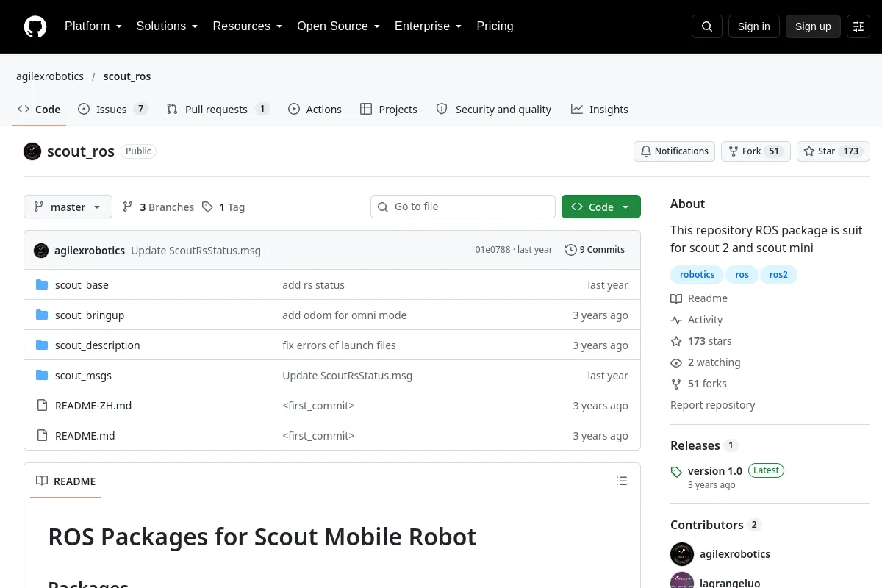Click the branches icon near 3 Branches

[128, 207]
